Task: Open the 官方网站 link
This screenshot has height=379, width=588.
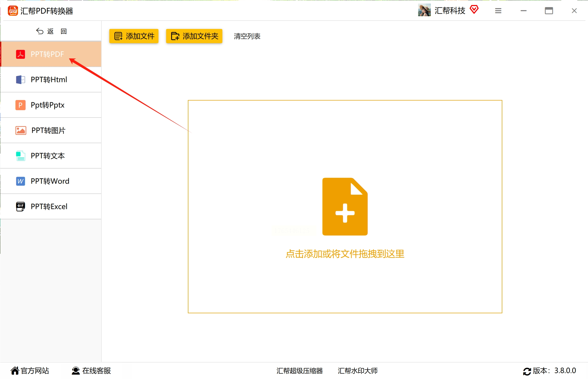Action: click(30, 371)
